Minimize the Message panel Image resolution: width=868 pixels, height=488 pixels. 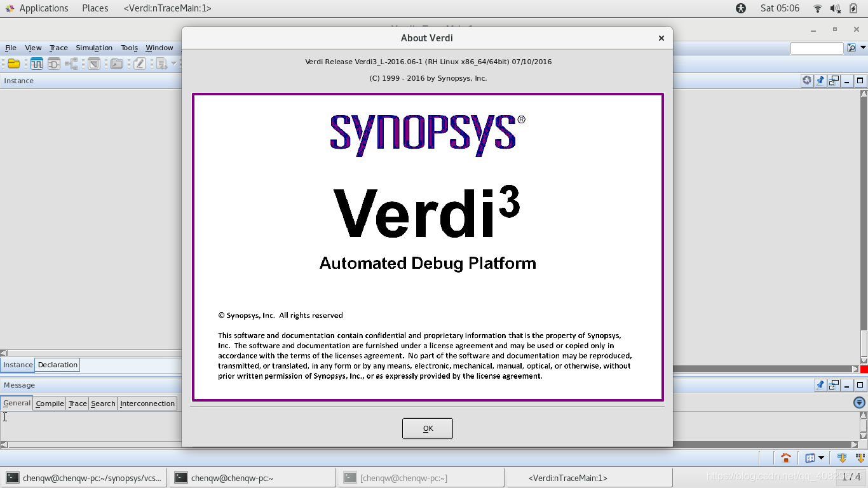(x=847, y=385)
